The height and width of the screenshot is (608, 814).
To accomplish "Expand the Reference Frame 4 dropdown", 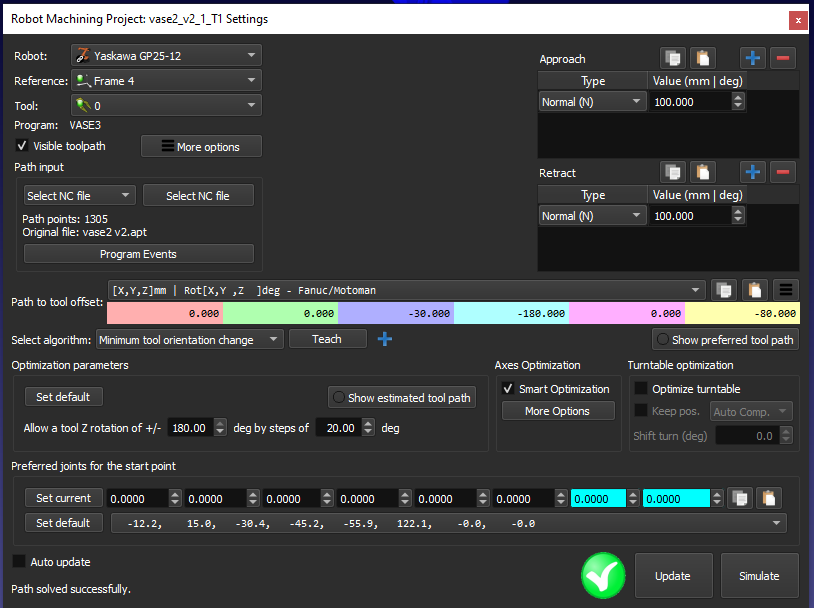I will click(166, 81).
